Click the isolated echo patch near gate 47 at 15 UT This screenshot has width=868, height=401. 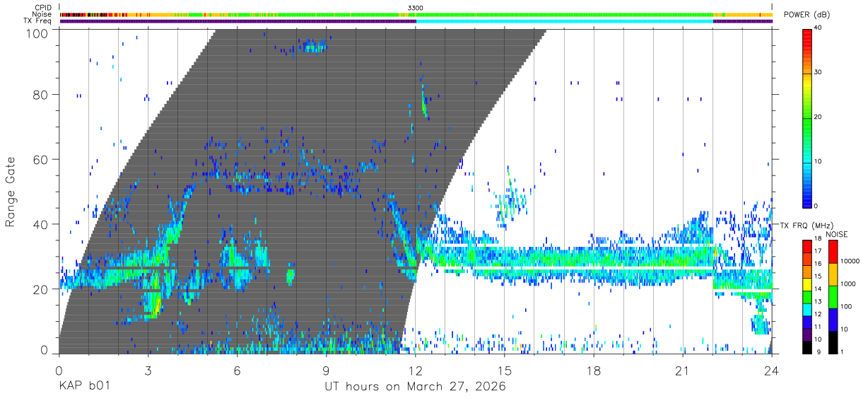(x=510, y=202)
